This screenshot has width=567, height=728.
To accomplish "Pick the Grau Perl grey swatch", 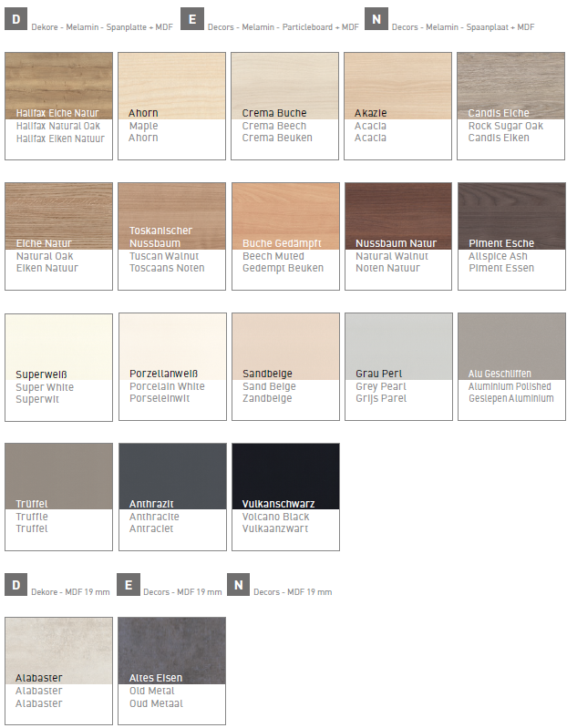I will point(397,346).
